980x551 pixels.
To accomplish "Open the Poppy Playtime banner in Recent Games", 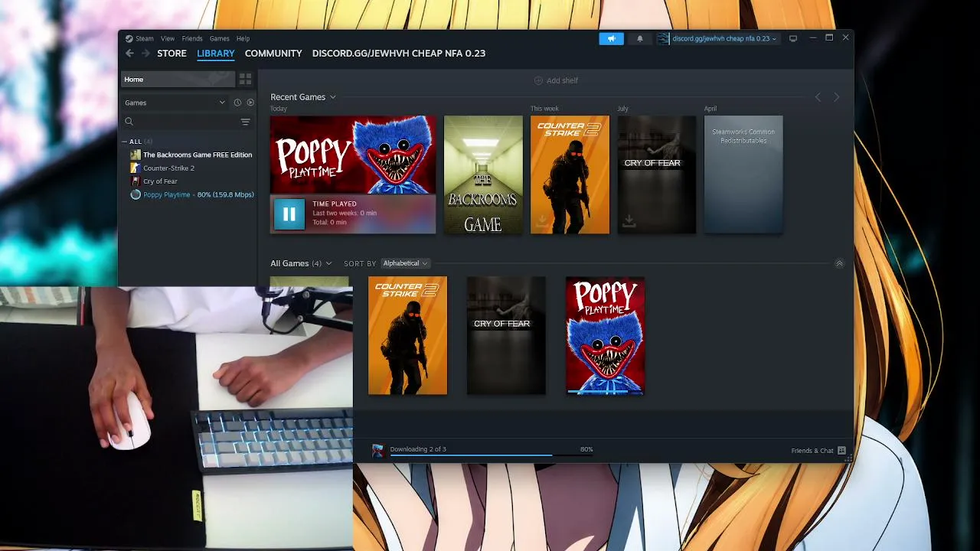I will (353, 155).
